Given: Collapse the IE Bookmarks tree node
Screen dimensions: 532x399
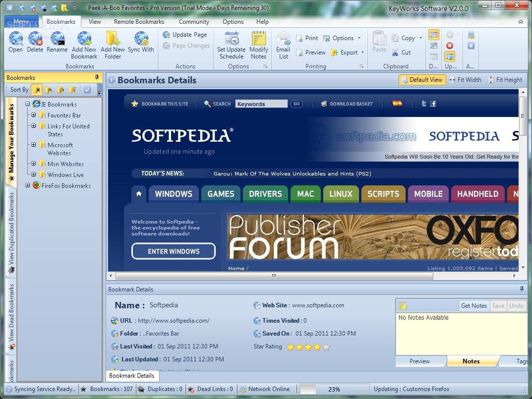Looking at the screenshot, I should click(x=27, y=104).
